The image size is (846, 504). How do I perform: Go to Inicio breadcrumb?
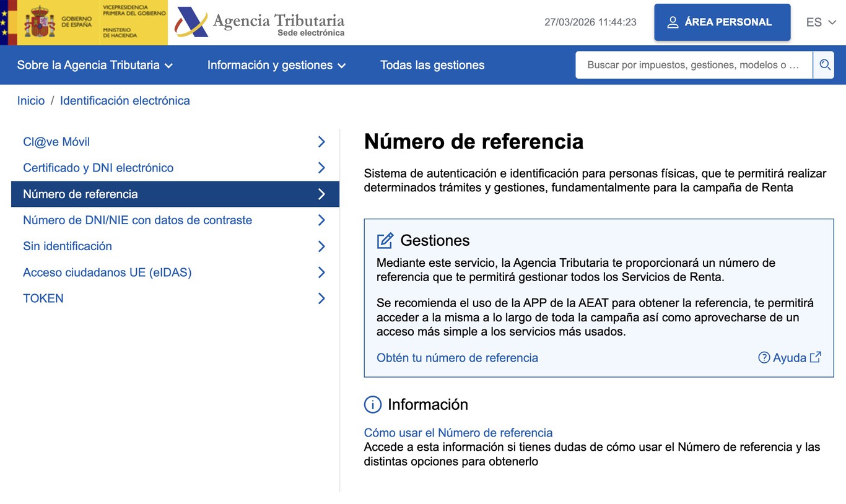pyautogui.click(x=31, y=101)
